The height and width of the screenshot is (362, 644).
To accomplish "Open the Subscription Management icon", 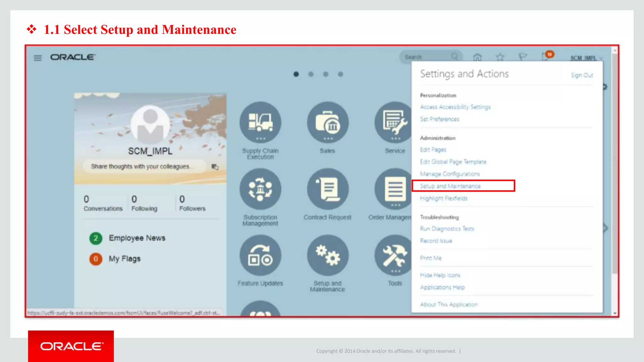I will [260, 189].
